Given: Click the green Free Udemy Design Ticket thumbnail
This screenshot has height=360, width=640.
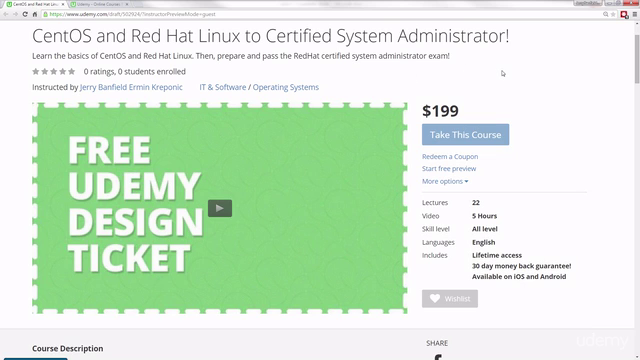Looking at the screenshot, I should point(220,208).
